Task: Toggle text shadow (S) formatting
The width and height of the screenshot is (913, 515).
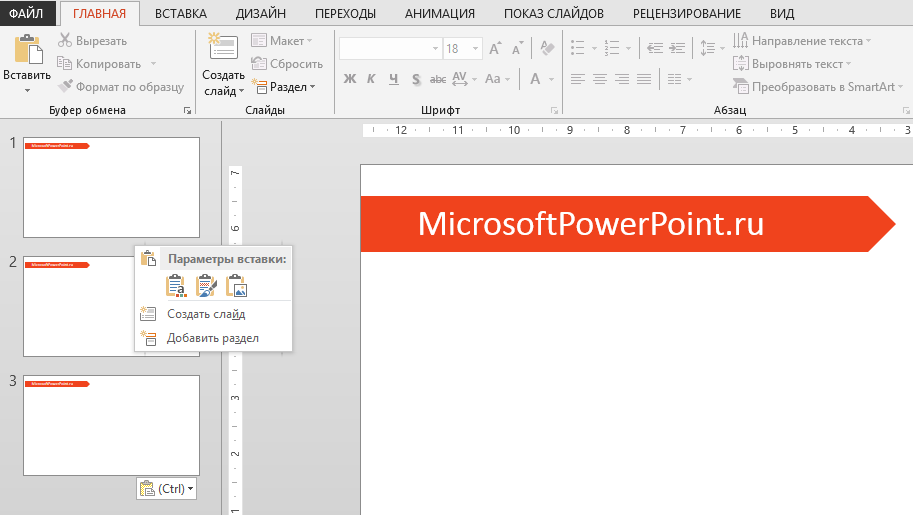Action: coord(416,79)
